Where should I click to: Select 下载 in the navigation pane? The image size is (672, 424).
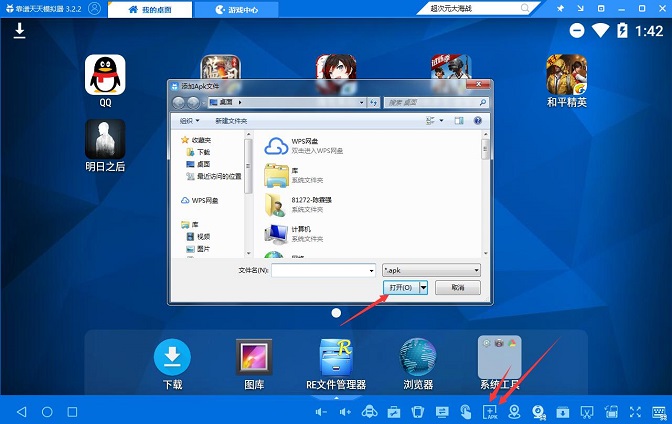coord(198,152)
